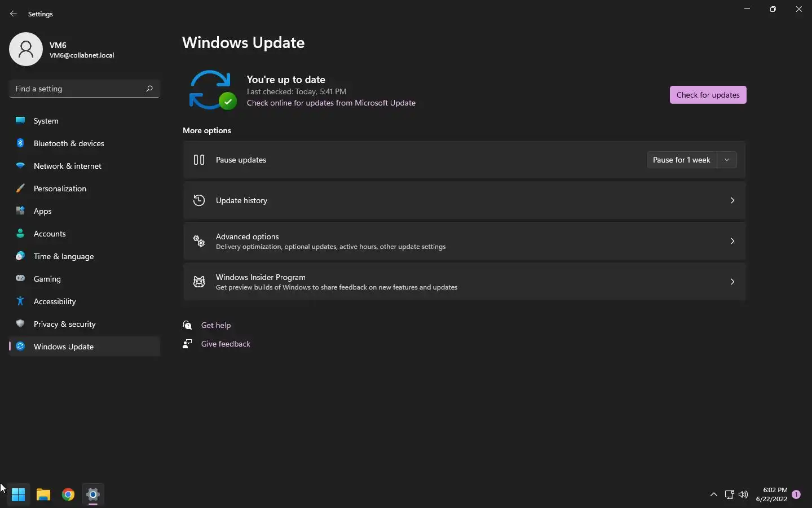Click the Network wifi icon
The width and height of the screenshot is (812, 508).
20,165
